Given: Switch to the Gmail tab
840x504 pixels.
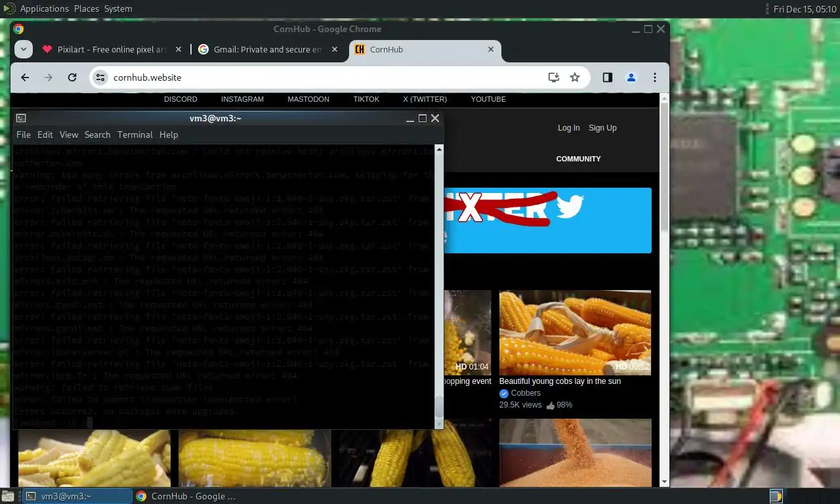Looking at the screenshot, I should [268, 49].
